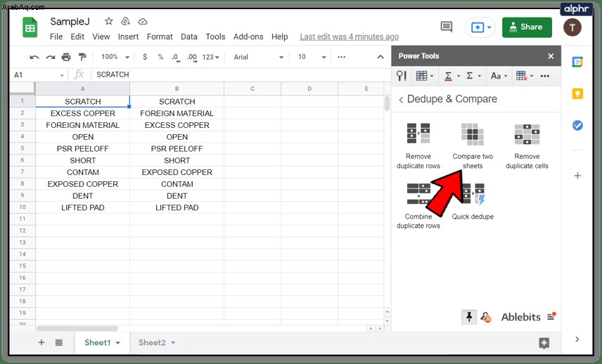
Task: Click the horizontal scrollbar thumb
Action: (x=77, y=328)
